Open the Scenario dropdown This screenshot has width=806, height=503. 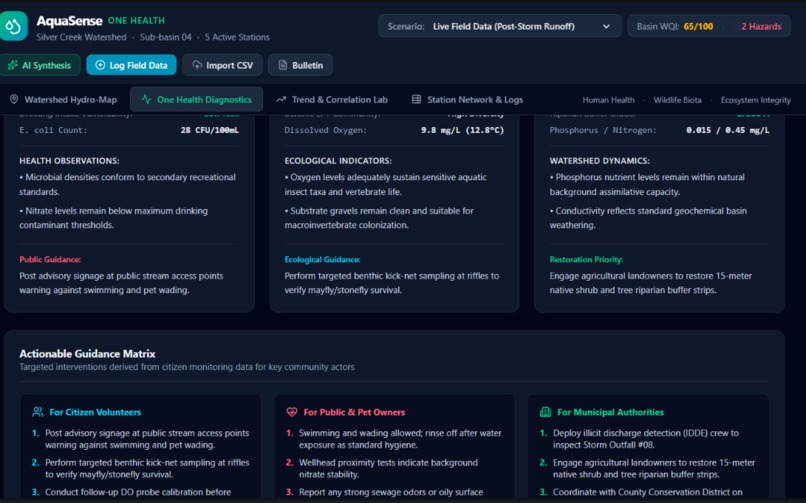pos(499,26)
